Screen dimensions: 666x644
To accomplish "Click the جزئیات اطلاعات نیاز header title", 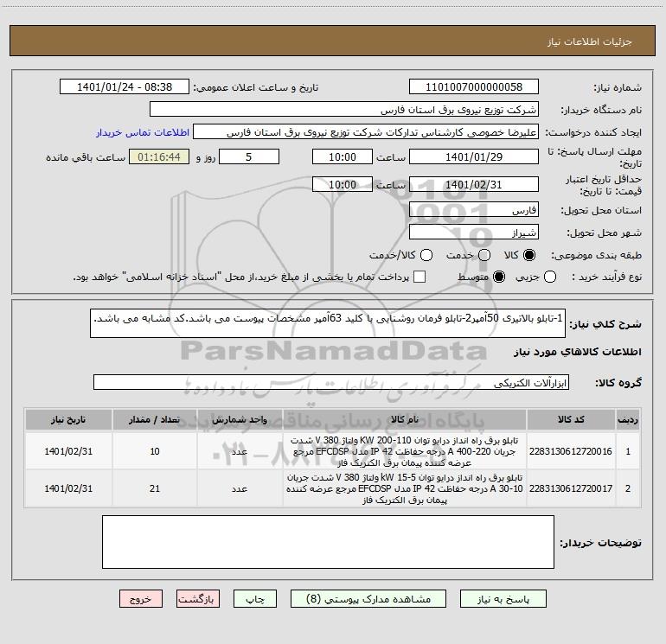I will pos(590,41).
